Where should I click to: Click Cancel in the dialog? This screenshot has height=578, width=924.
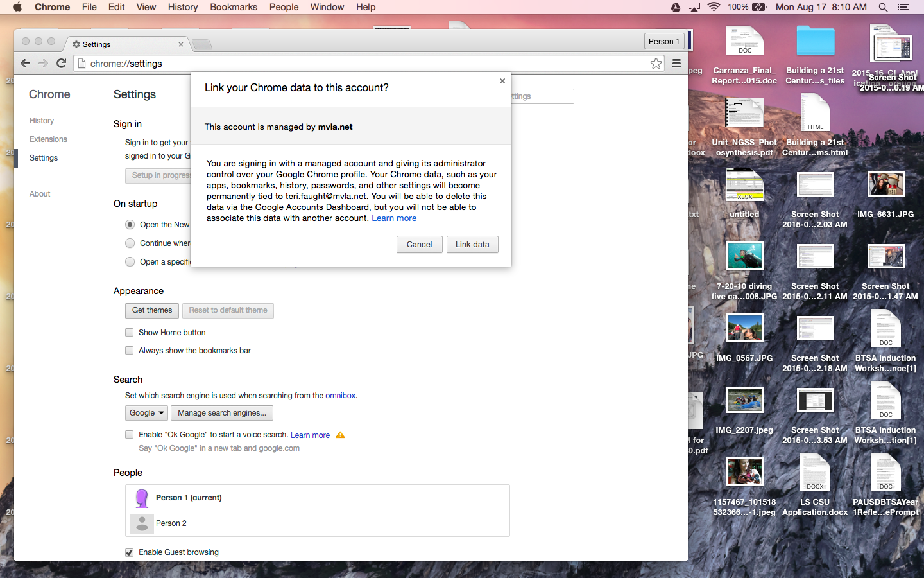tap(420, 245)
